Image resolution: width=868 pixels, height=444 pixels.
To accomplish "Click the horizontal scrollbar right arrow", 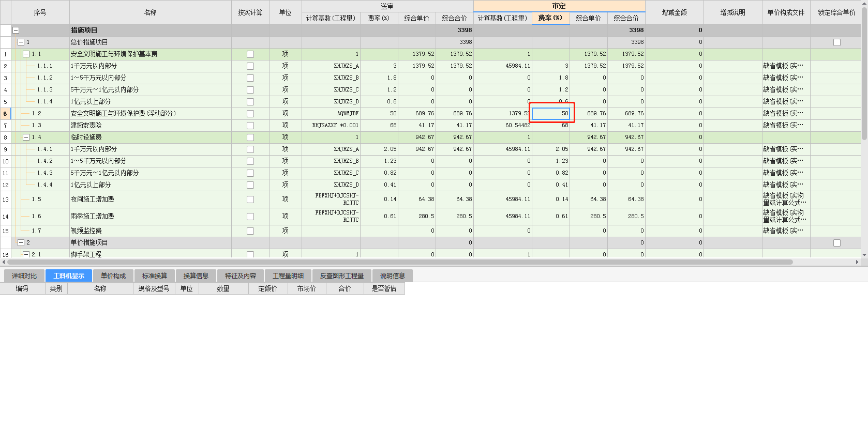I will [857, 262].
